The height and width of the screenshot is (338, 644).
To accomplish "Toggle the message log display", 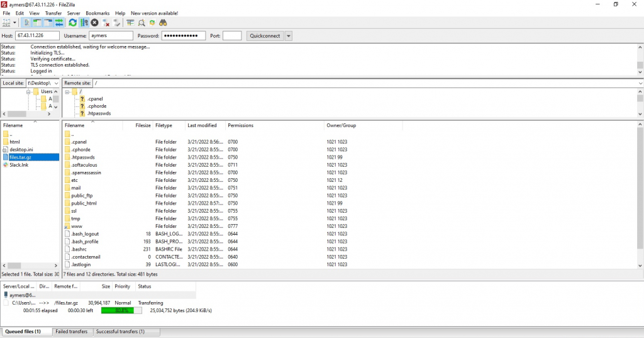I will coord(26,23).
